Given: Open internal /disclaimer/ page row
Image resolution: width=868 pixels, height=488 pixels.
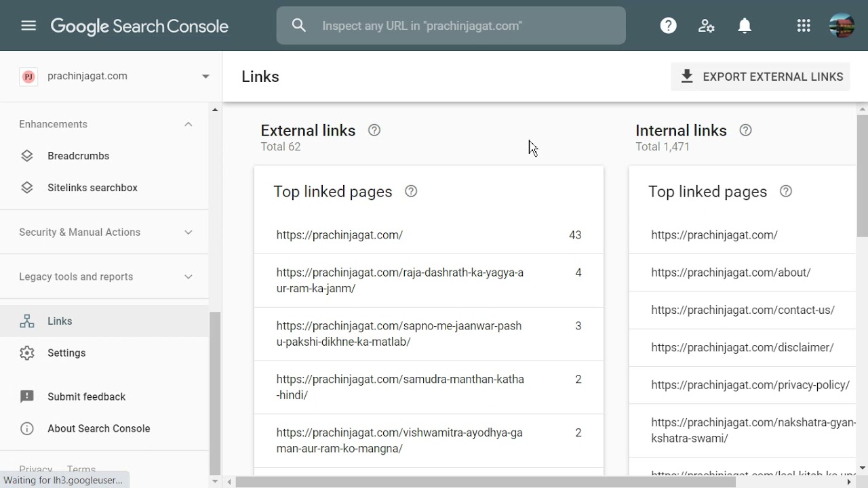Looking at the screenshot, I should click(x=743, y=347).
